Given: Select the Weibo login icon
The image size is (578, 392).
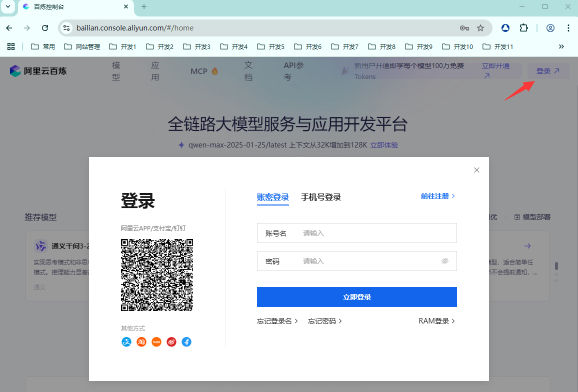Looking at the screenshot, I should coord(171,342).
